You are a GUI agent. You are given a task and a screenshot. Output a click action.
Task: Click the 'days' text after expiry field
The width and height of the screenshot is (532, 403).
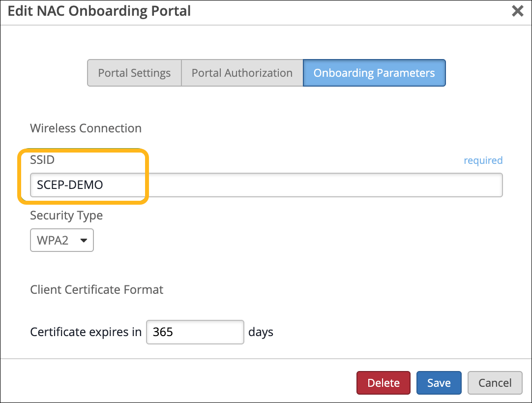click(x=261, y=332)
